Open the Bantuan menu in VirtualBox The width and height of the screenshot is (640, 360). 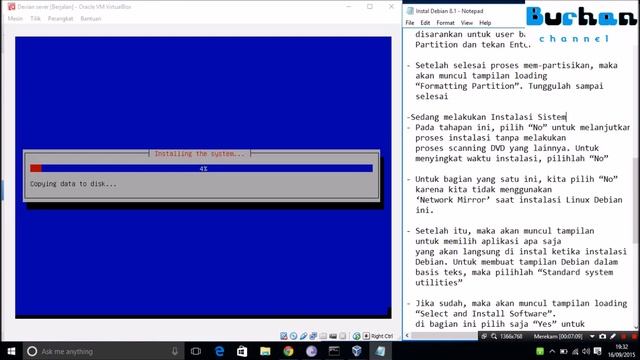[91, 19]
